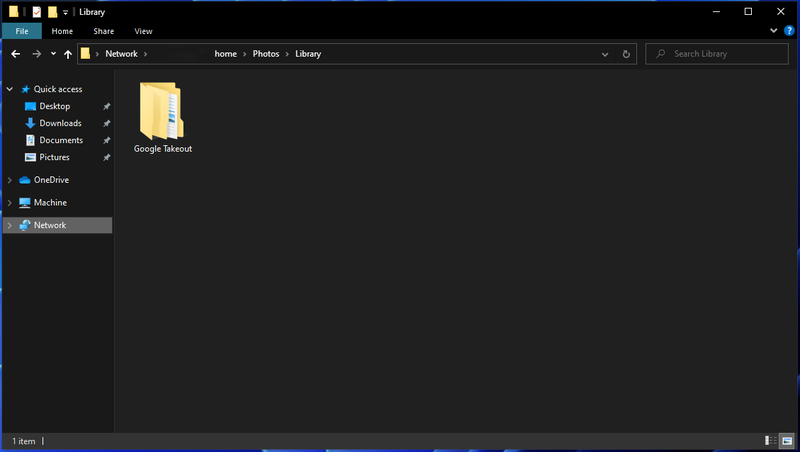
Task: Click the pin icon beside Desktop
Action: 107,107
